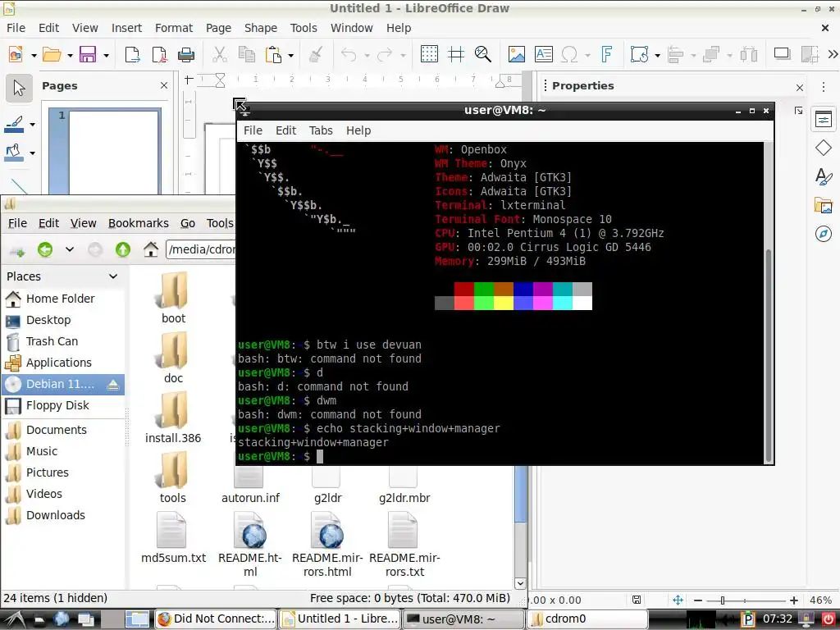The width and height of the screenshot is (840, 630).
Task: Open the Gallery deck in Draw sidebar
Action: (824, 205)
